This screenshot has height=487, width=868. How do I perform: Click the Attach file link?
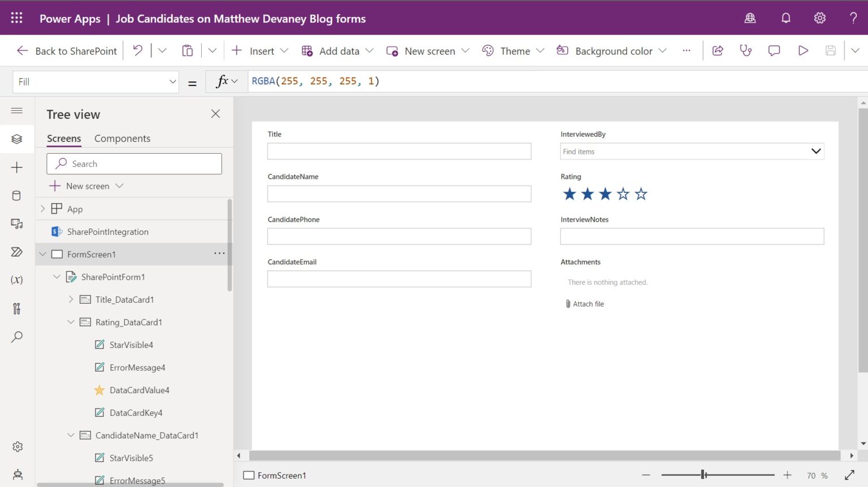(x=588, y=304)
